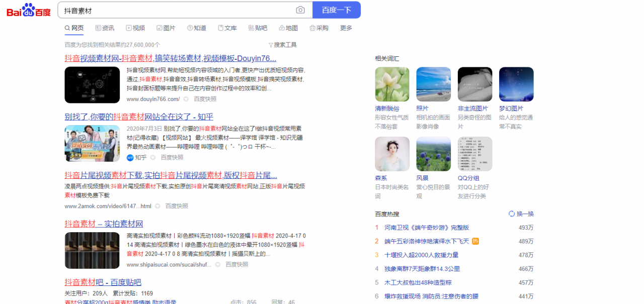Open hot search 木工大叔包出48种造型粽

tap(418, 282)
